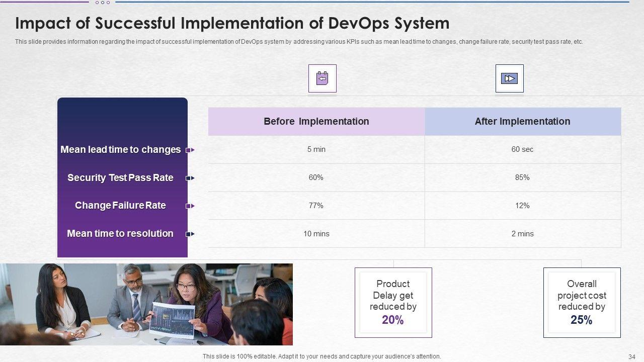Click the arrow marker beside Change Failure Rate
644x362 pixels.
coord(190,206)
